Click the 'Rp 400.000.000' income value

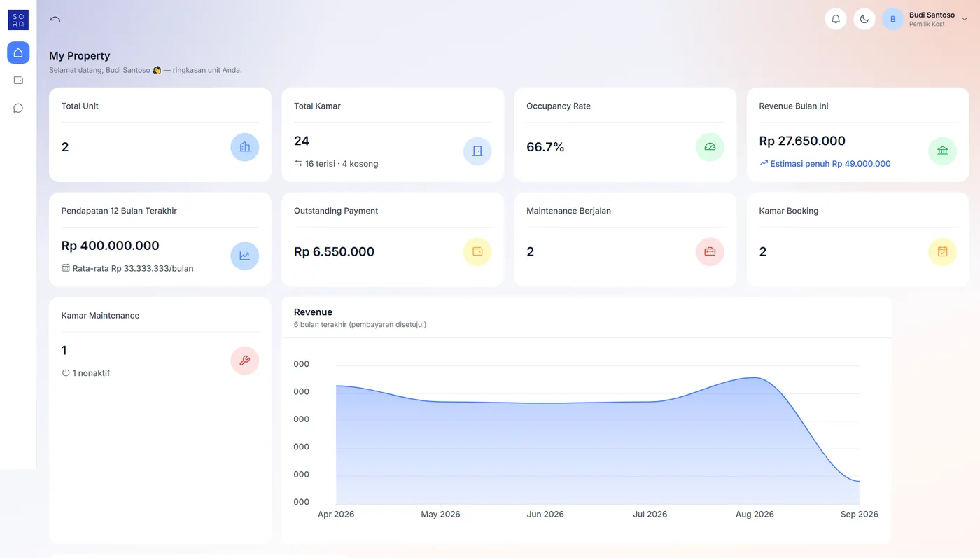(x=111, y=246)
